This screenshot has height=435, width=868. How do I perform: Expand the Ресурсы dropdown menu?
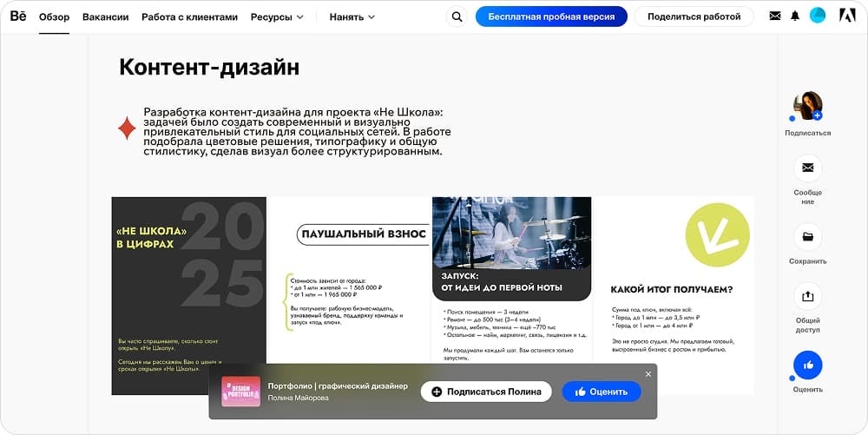[277, 16]
